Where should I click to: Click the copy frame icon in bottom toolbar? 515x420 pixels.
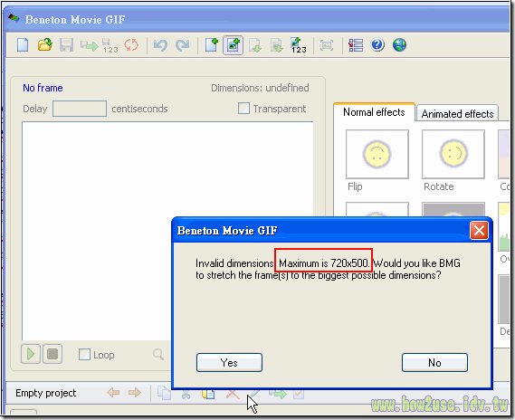point(164,393)
